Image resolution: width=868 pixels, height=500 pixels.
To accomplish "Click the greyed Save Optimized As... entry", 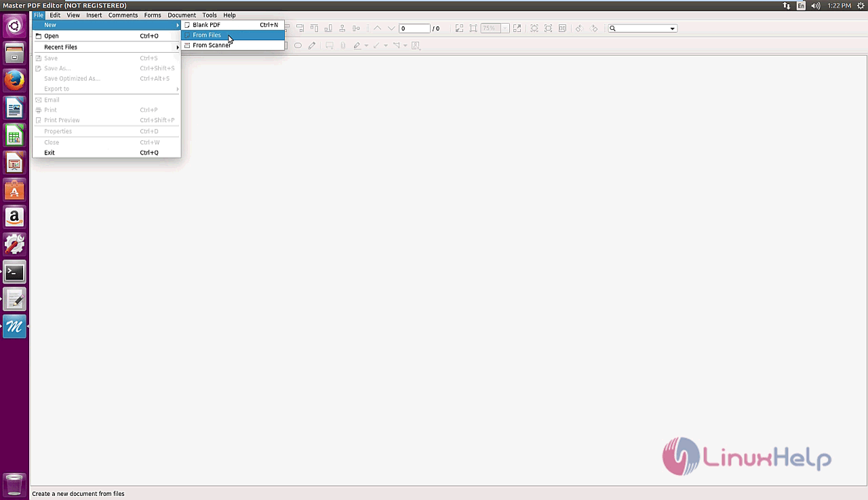I will point(106,79).
